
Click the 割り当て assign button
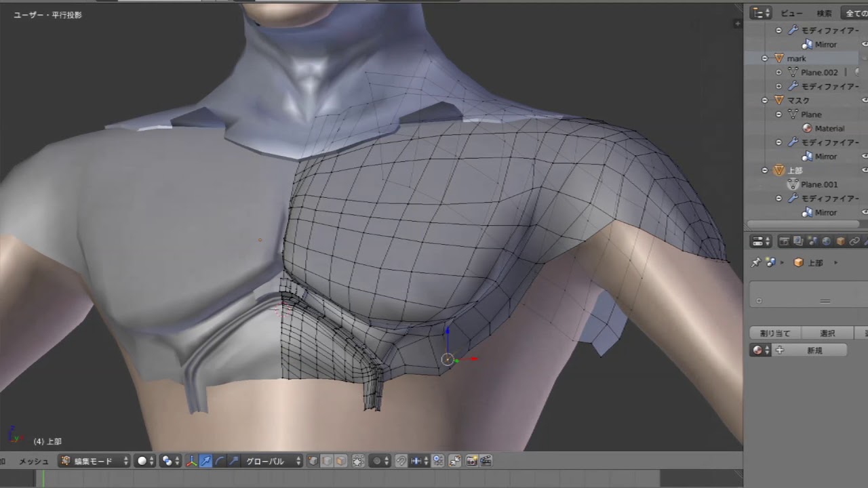pyautogui.click(x=775, y=333)
